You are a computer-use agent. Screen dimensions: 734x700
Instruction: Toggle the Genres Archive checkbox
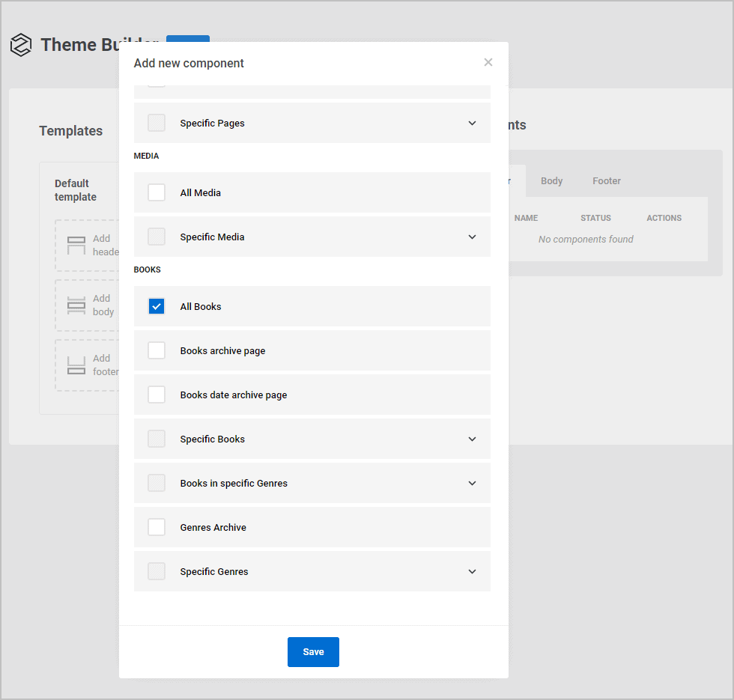157,527
